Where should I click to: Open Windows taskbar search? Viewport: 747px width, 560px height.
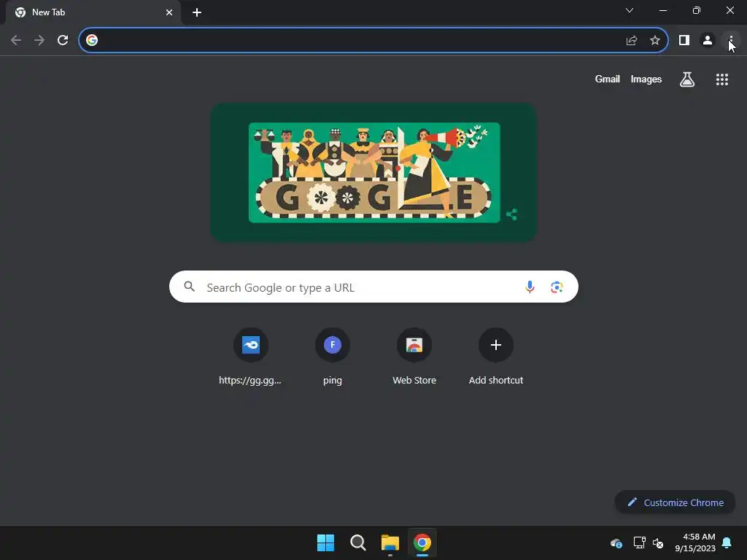coord(357,542)
